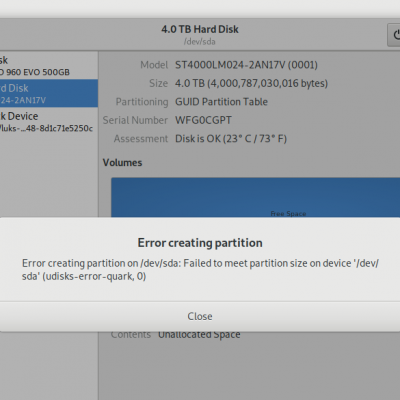The height and width of the screenshot is (400, 400).
Task: Close the partition error dialog
Action: 200,316
